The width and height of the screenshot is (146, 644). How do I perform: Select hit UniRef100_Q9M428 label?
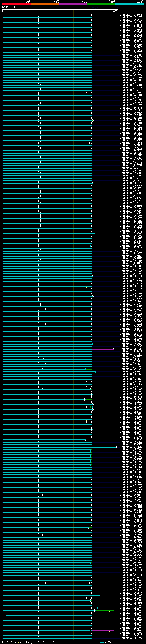pos(131,369)
